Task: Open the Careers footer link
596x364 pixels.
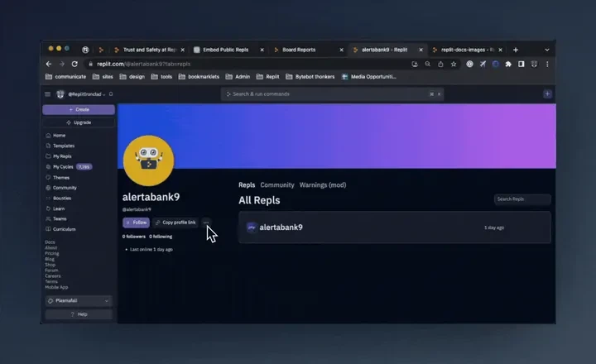Action: coord(53,276)
